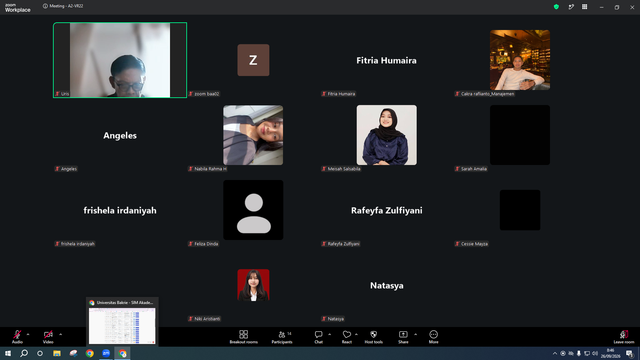Select Sarah Amalia's black tile
This screenshot has width=640, height=360.
(520, 135)
